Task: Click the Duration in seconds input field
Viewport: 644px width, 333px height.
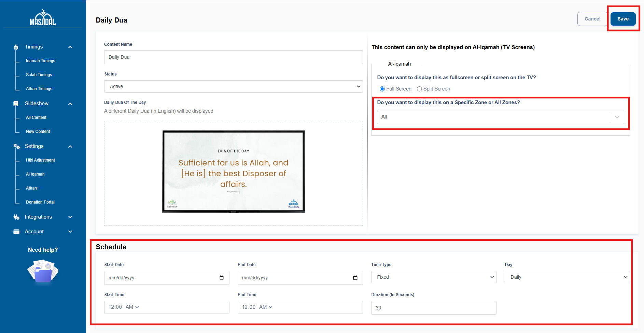Action: (x=433, y=308)
